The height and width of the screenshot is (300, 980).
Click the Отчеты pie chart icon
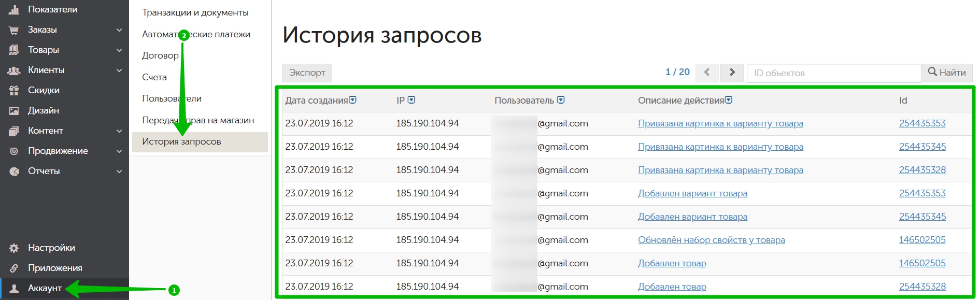[x=14, y=172]
